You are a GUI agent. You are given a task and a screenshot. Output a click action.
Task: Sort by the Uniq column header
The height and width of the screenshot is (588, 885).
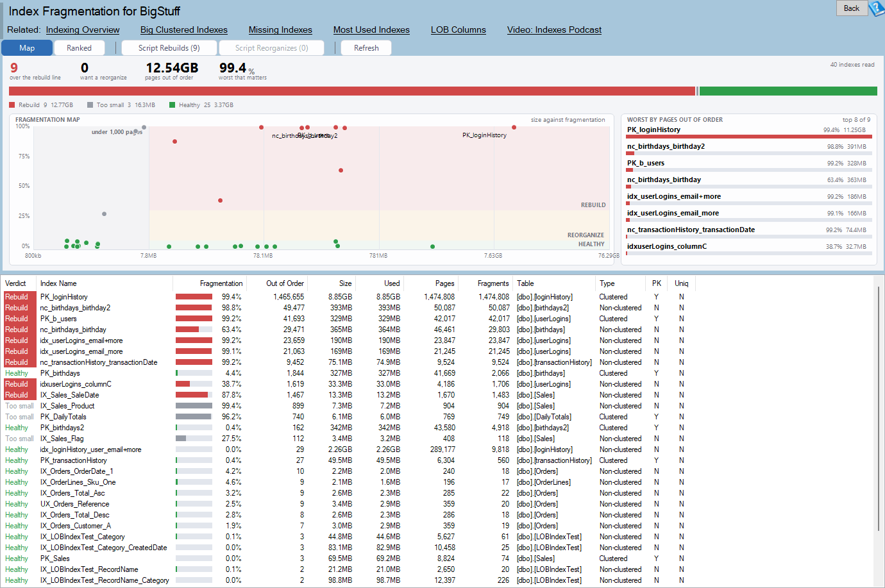click(682, 283)
